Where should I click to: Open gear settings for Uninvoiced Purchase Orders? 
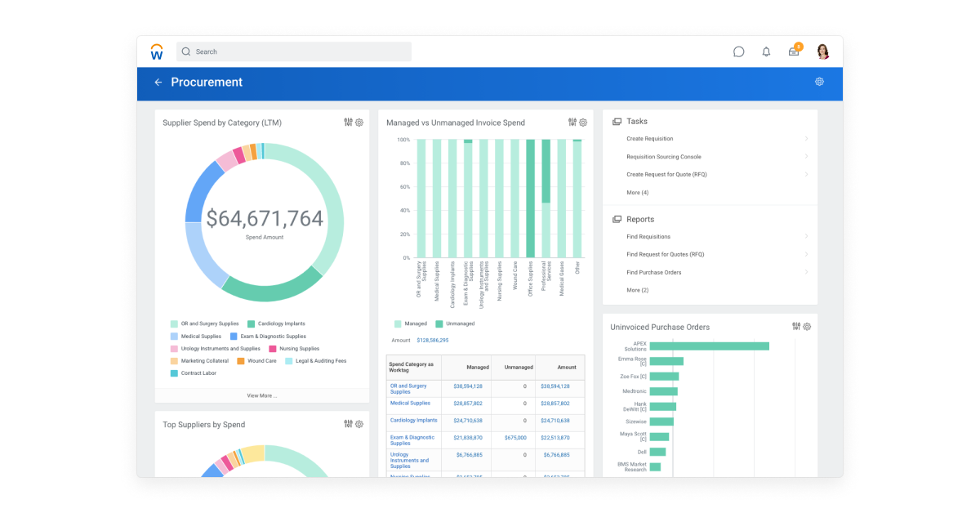point(807,327)
